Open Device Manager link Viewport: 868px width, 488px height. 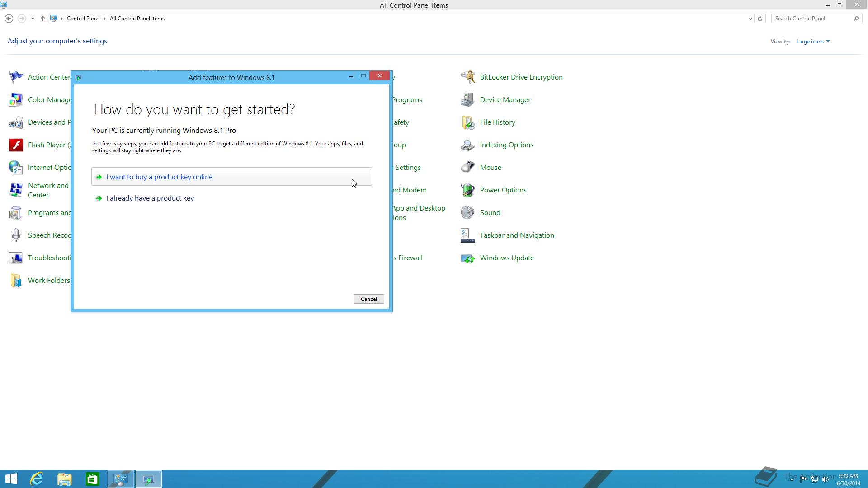(x=505, y=100)
